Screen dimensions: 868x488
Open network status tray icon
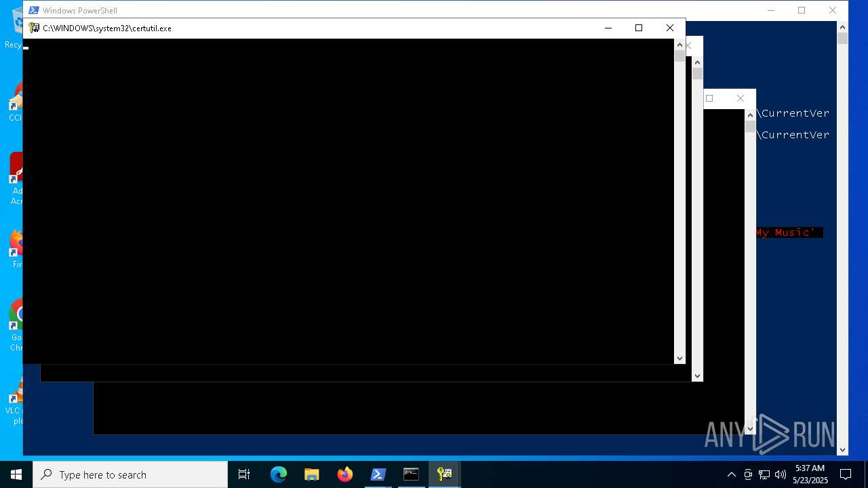[x=764, y=474]
